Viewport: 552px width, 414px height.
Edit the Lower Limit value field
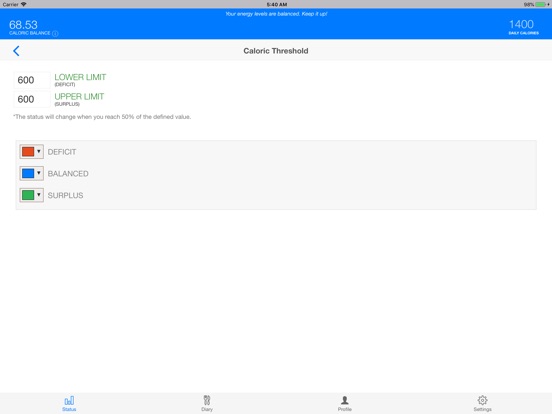(x=32, y=80)
